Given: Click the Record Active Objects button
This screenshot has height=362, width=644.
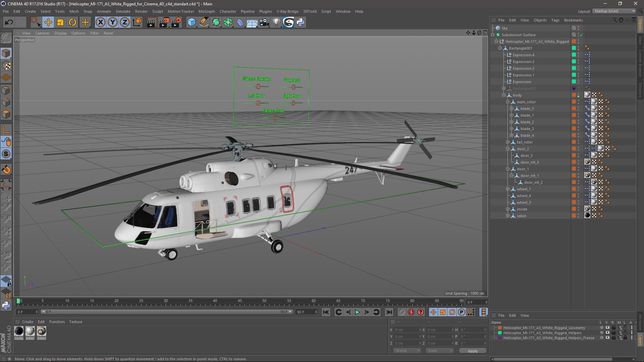Looking at the screenshot, I should coord(402,312).
